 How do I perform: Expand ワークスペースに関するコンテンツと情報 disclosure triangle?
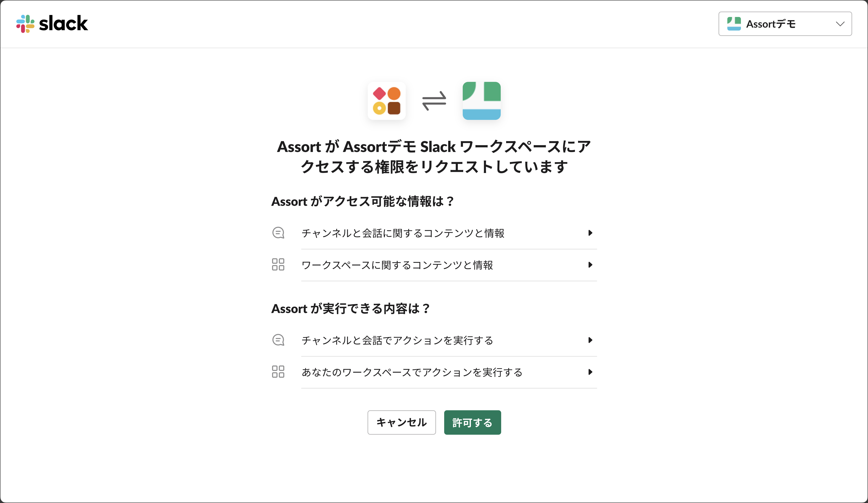coord(590,265)
